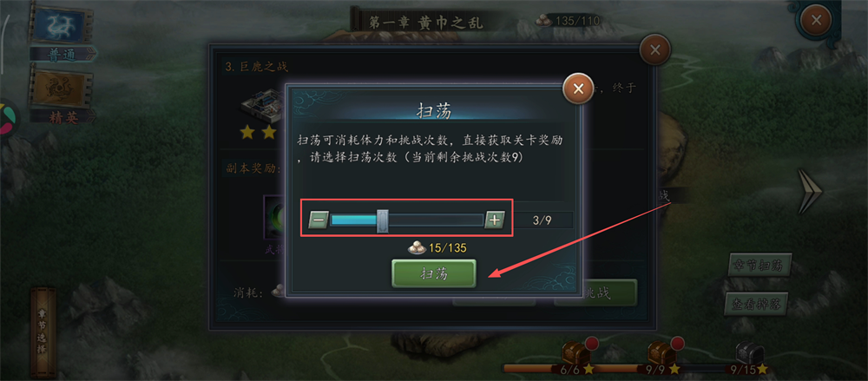Click the stamina bun icon showing 135/110
Screen dimensions: 868x381
click(x=544, y=21)
